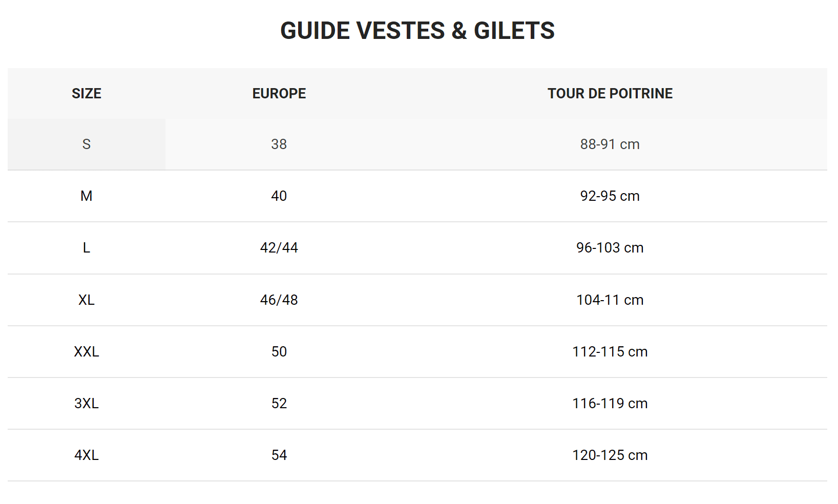Select the Europe size 46/48 cell
The image size is (838, 504).
279,300
